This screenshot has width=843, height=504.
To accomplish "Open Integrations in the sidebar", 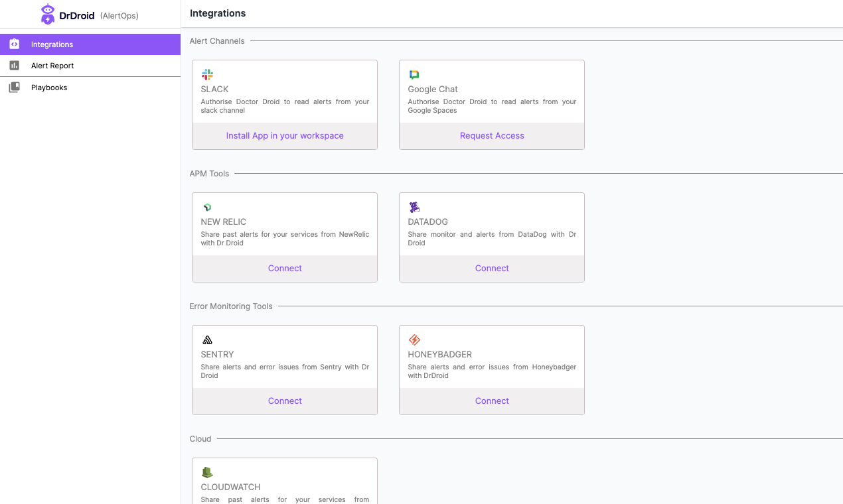I will click(90, 44).
